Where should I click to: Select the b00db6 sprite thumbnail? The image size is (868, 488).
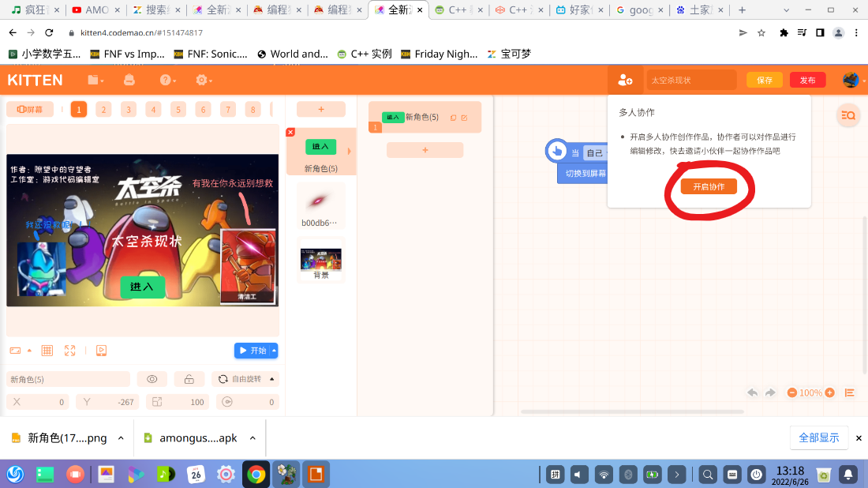(321, 205)
